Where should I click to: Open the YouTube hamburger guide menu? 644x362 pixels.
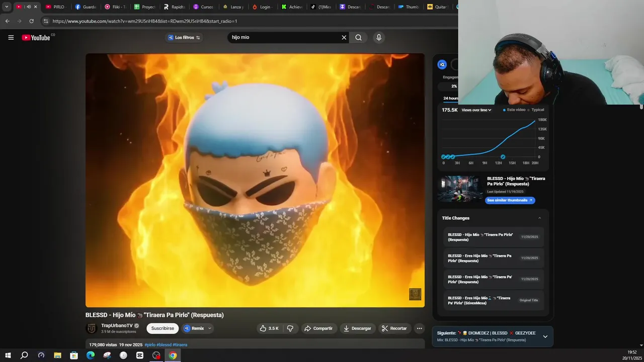[x=11, y=38]
